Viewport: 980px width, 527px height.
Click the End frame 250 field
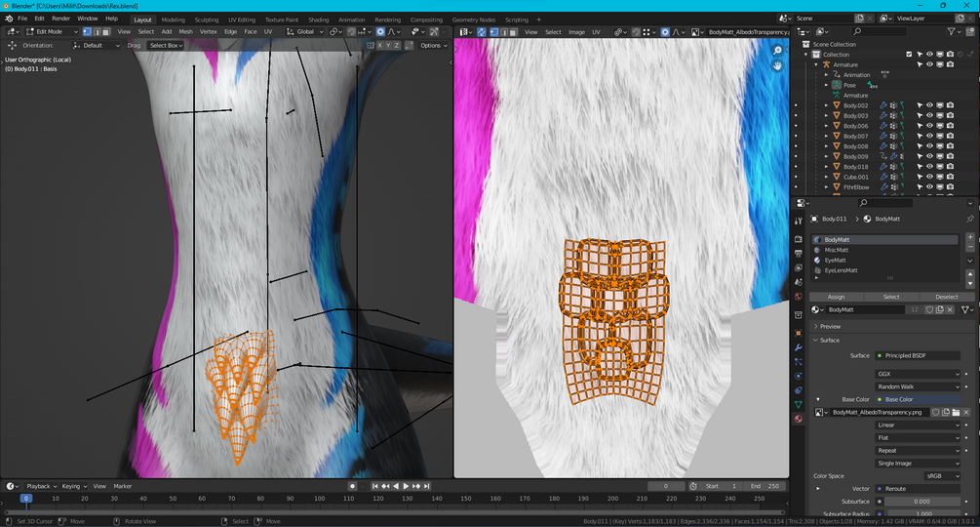(765, 486)
